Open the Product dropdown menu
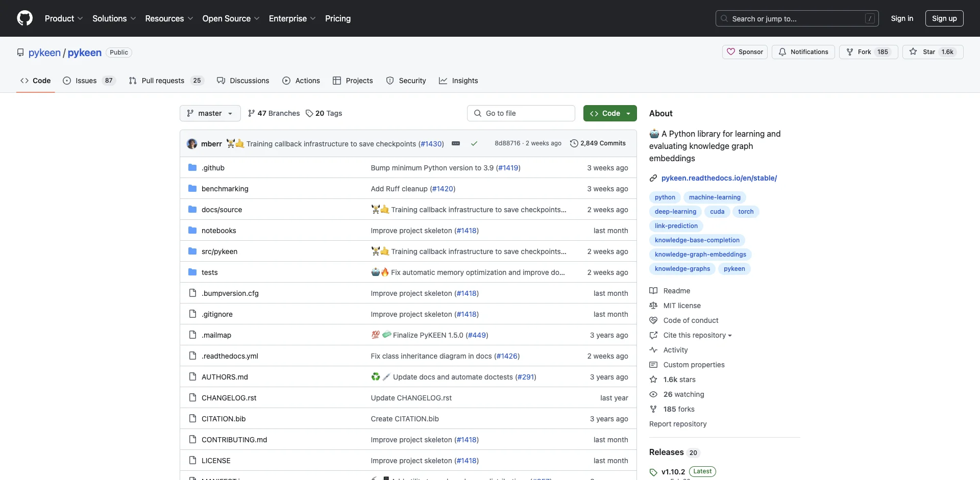 click(x=64, y=18)
